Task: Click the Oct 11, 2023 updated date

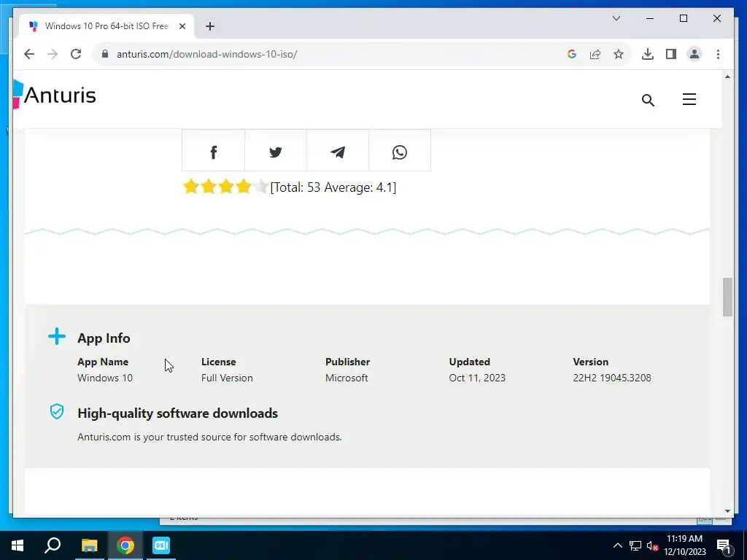Action: tap(477, 378)
